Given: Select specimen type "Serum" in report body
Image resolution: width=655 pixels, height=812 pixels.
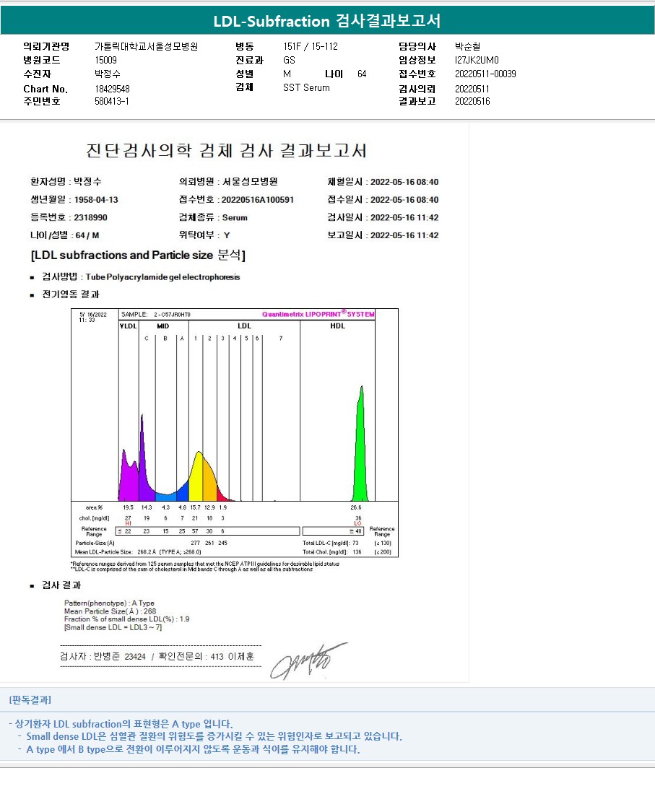Looking at the screenshot, I should coord(235,217).
